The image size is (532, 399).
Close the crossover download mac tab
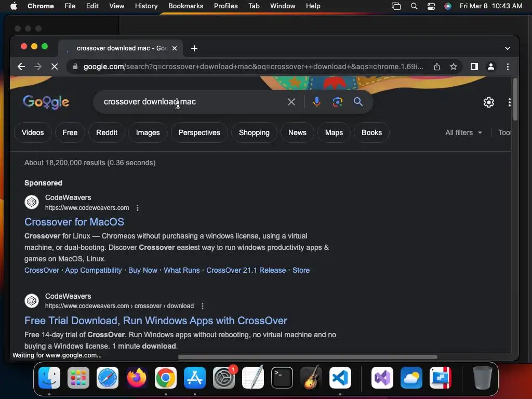(175, 48)
